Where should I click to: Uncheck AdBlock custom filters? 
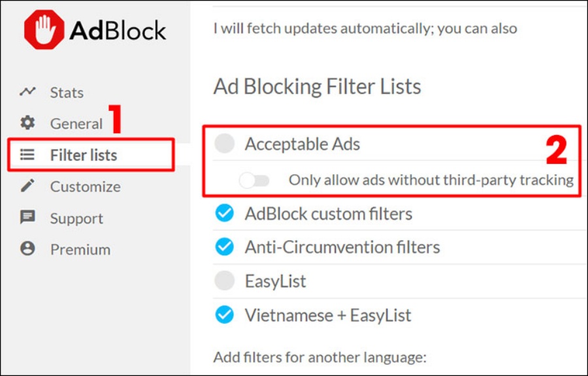[x=225, y=213]
